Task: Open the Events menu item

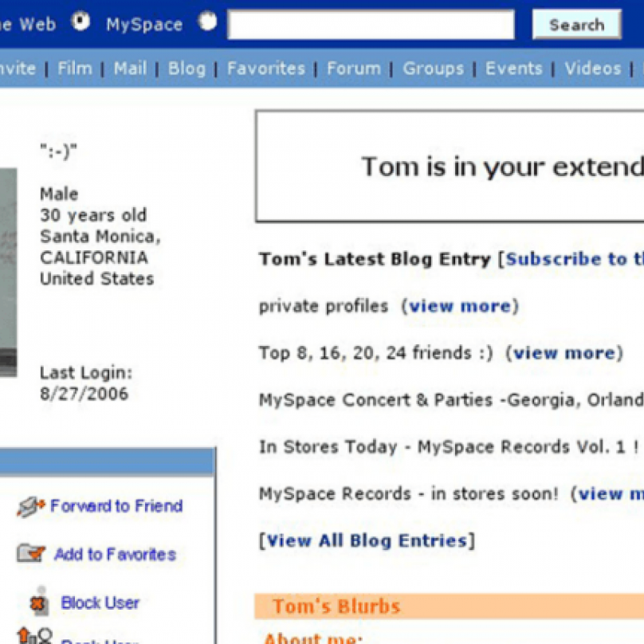Action: tap(514, 69)
